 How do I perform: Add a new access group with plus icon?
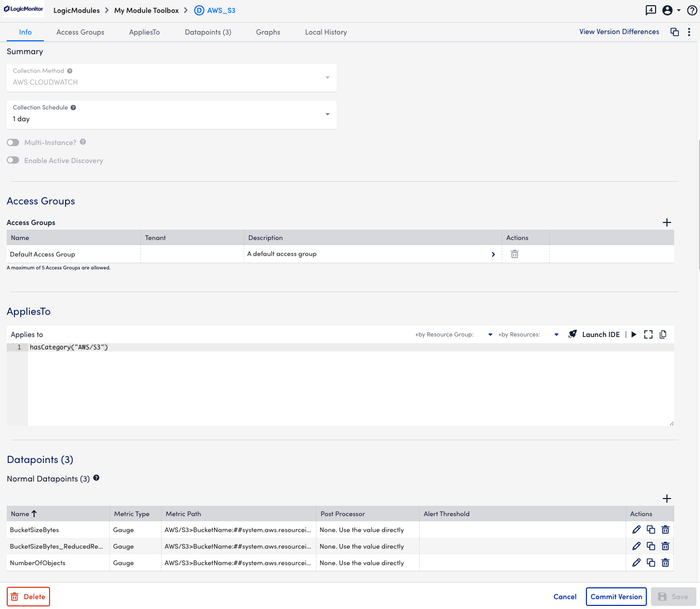pyautogui.click(x=667, y=222)
